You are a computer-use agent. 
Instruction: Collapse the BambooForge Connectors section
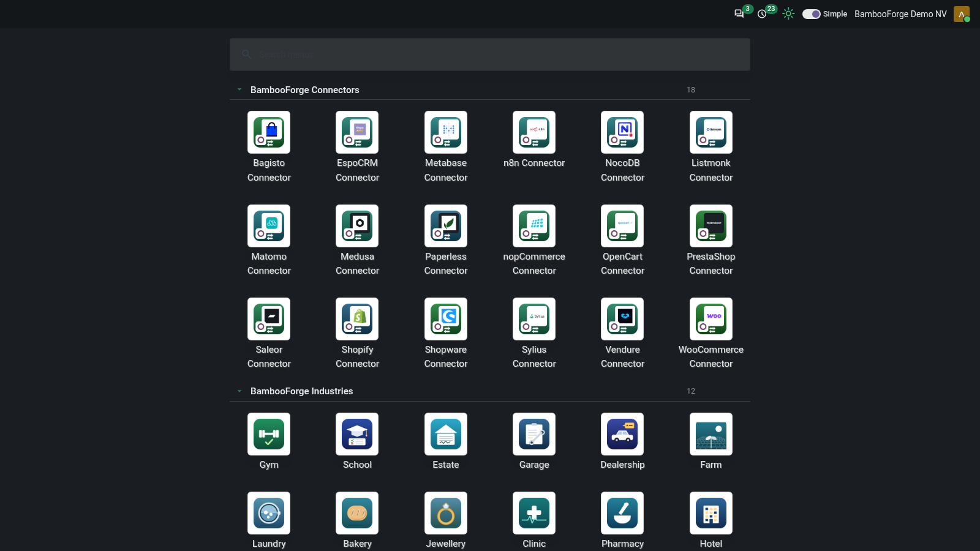point(239,89)
